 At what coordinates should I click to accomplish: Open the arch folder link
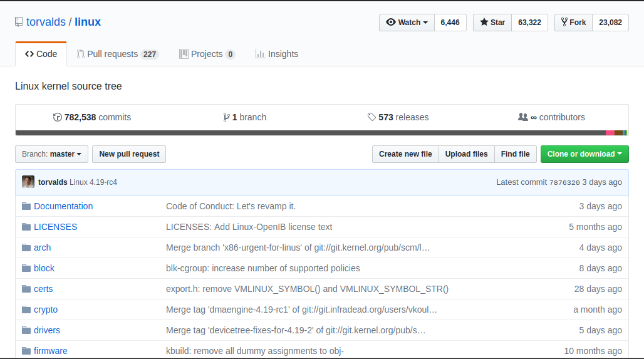click(43, 247)
